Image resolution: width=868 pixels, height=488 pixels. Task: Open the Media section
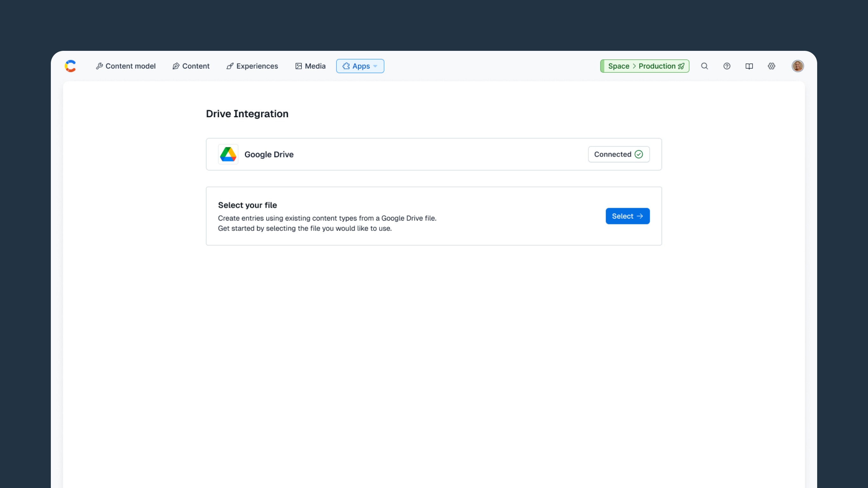click(x=310, y=66)
